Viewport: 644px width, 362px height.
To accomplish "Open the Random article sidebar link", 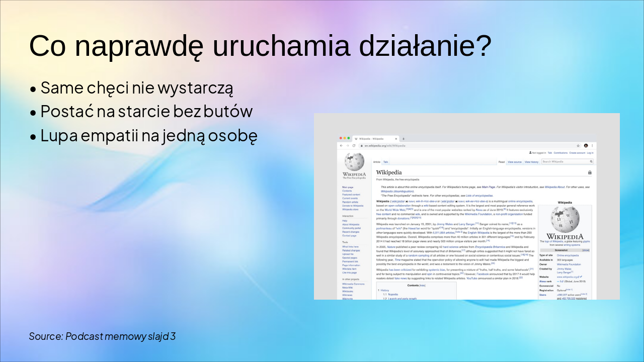I will (x=350, y=202).
